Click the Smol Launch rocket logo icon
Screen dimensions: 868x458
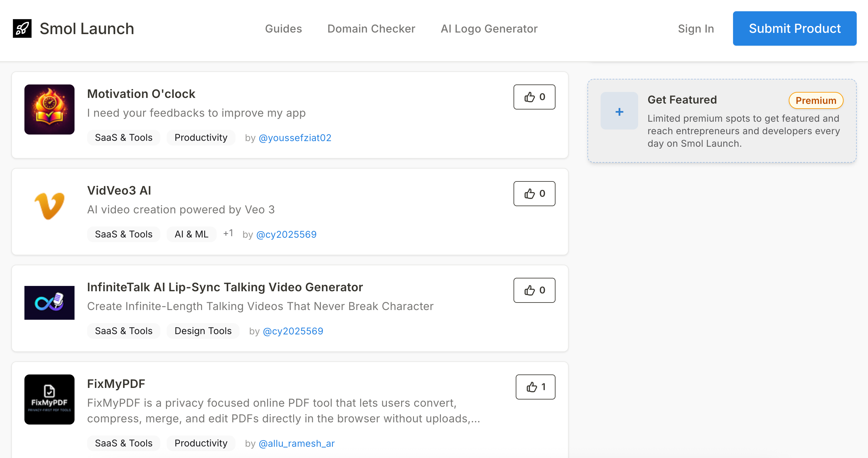pyautogui.click(x=22, y=29)
